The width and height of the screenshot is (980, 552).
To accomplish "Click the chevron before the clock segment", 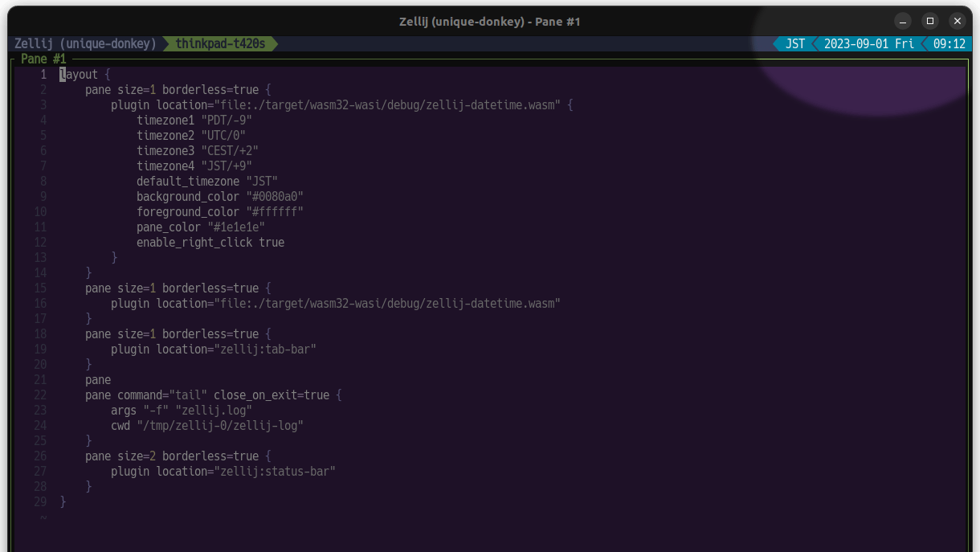I will (x=925, y=44).
